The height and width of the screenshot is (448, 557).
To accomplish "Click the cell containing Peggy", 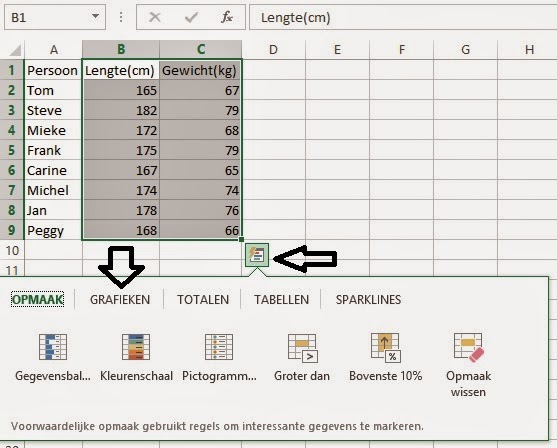I will [x=53, y=230].
